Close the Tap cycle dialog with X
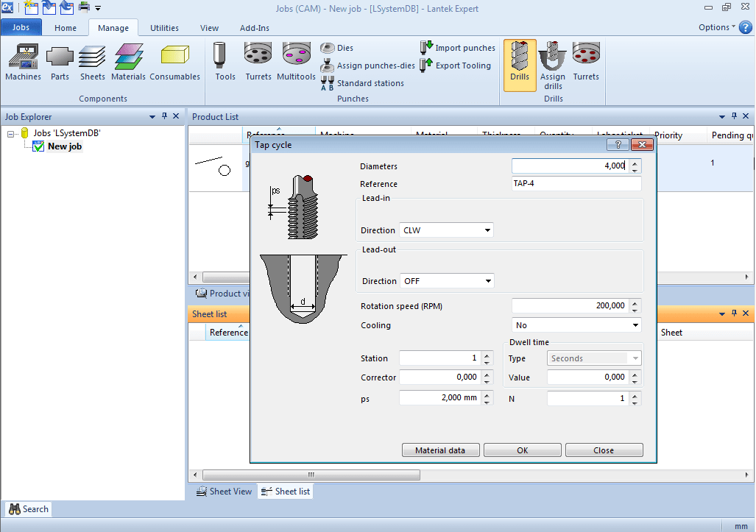Viewport: 756px width, 532px height. point(642,144)
